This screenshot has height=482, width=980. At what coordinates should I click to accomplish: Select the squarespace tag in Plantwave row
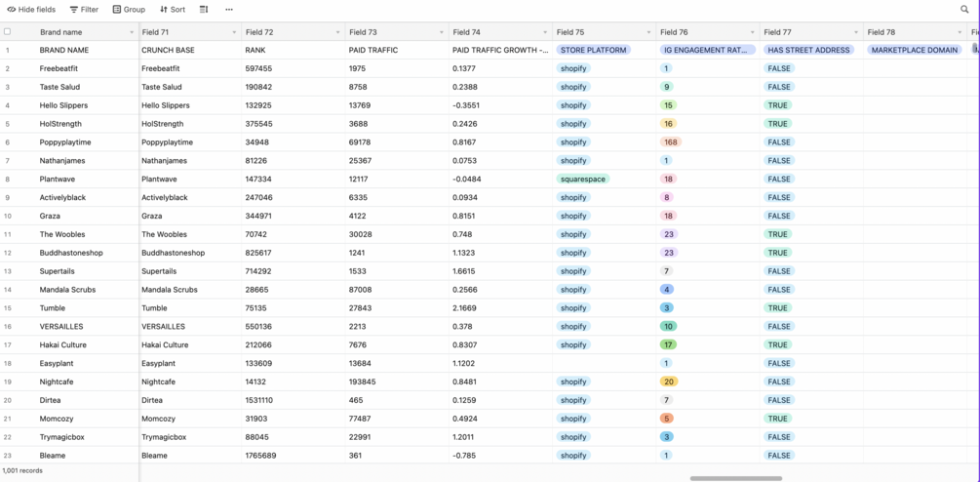[x=583, y=180]
